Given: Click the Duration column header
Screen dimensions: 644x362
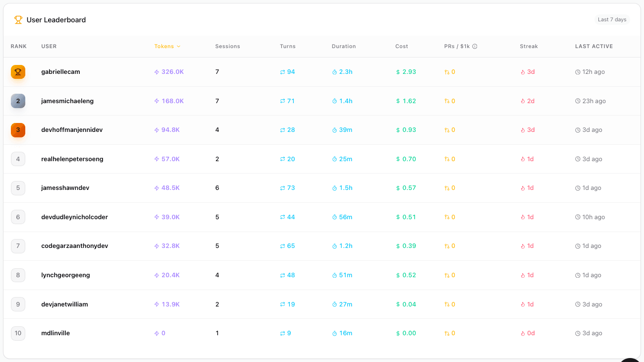Looking at the screenshot, I should pos(344,46).
